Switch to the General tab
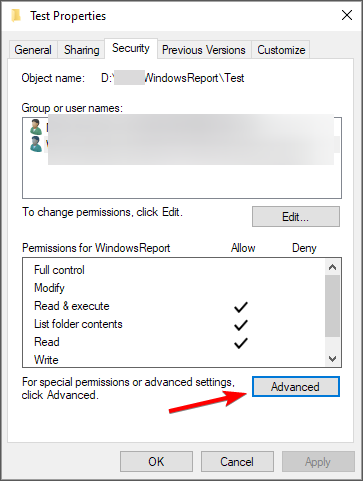 pyautogui.click(x=33, y=50)
